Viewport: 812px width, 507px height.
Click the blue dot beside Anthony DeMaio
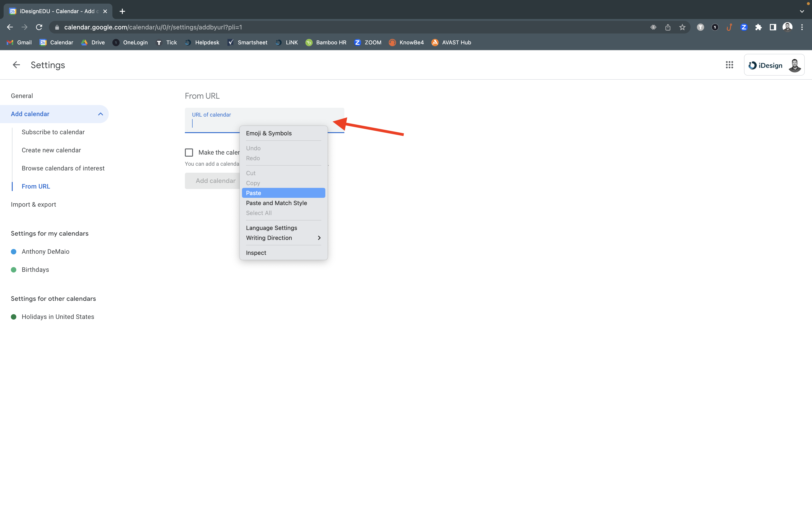coord(14,251)
